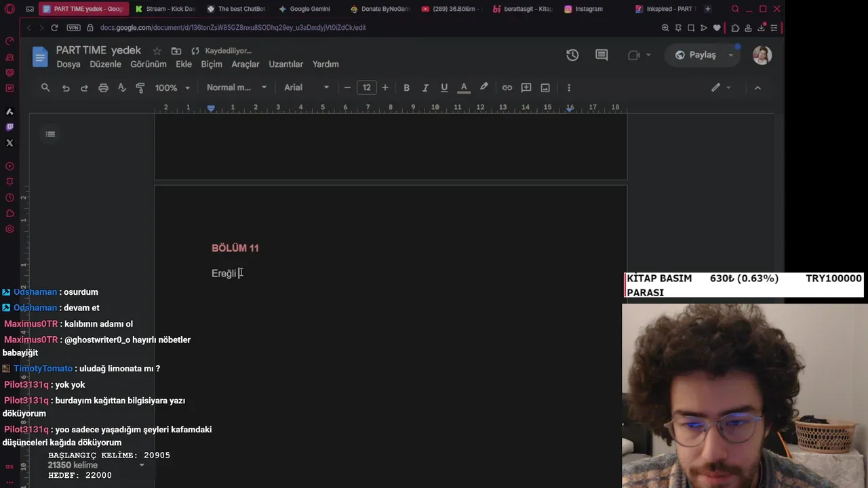Viewport: 868px width, 488px height.
Task: Print the document
Action: 103,87
